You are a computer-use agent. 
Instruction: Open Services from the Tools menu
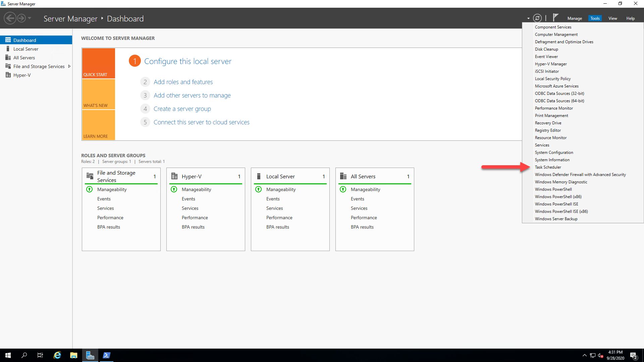pos(583,145)
